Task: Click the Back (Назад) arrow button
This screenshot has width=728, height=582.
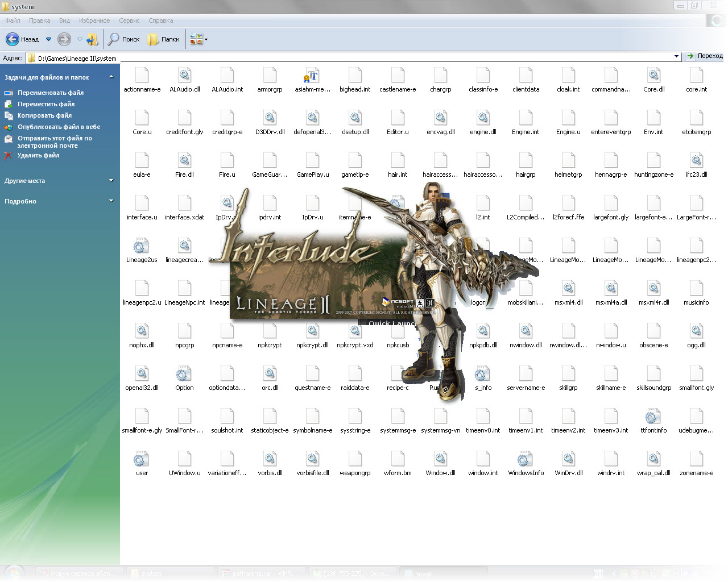Action: click(x=13, y=39)
